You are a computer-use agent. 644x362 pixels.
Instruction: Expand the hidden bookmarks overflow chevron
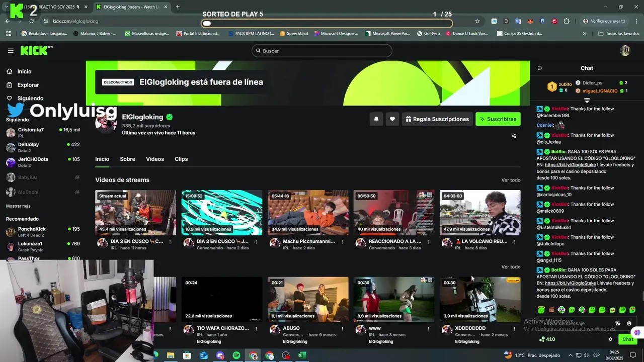pos(584,34)
